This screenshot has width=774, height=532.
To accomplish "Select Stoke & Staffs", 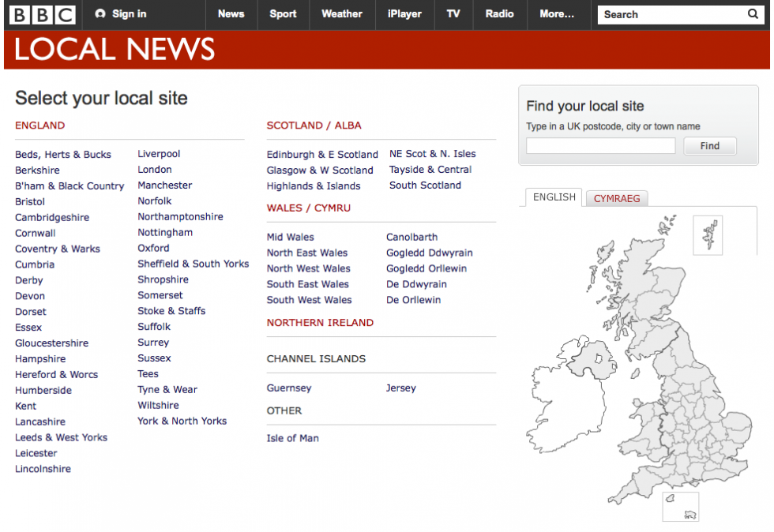I will 172,311.
